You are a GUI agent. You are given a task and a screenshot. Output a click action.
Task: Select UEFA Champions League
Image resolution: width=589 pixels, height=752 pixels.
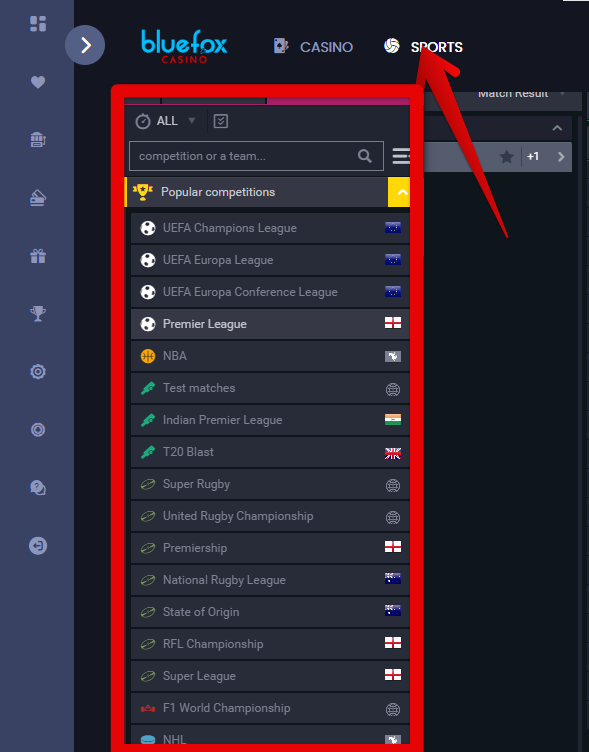(x=270, y=228)
